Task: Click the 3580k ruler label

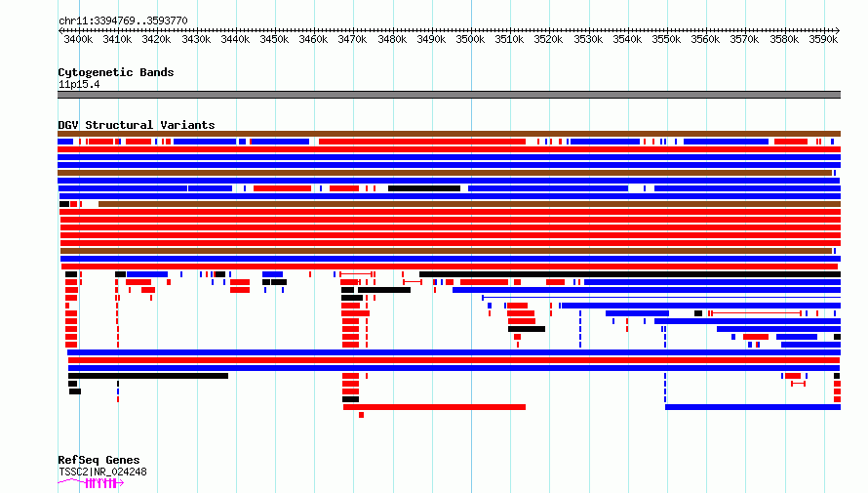Action: [784, 39]
